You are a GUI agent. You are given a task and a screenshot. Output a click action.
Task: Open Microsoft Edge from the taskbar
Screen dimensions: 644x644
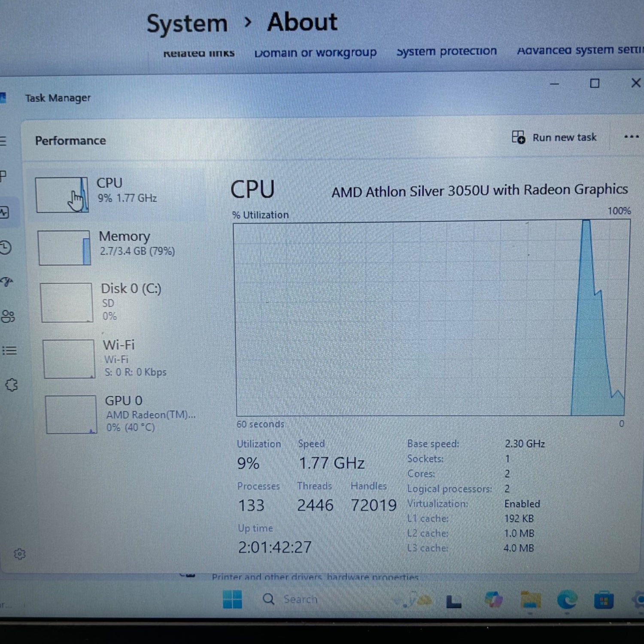click(x=567, y=600)
